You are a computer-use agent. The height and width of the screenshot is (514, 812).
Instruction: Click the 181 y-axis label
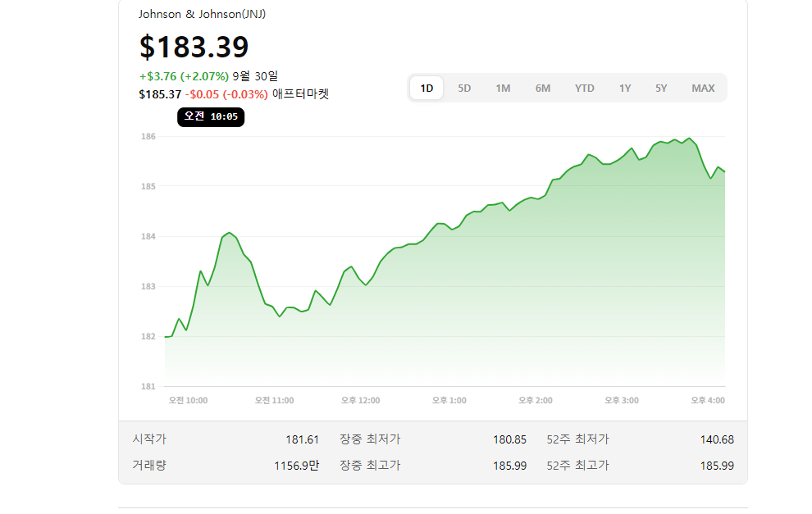148,386
